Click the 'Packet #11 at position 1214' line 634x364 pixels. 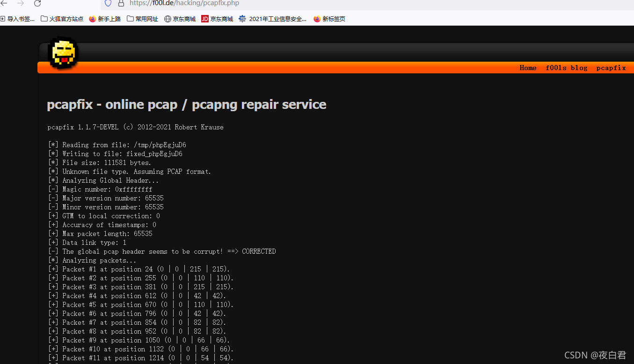click(x=141, y=358)
